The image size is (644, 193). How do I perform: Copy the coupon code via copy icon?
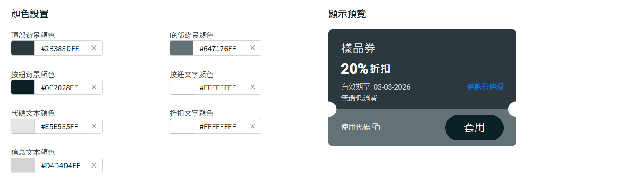(376, 127)
